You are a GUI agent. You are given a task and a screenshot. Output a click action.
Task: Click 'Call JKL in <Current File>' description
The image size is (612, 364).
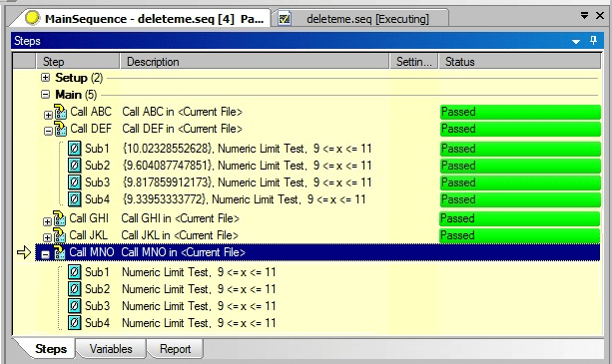click(180, 235)
